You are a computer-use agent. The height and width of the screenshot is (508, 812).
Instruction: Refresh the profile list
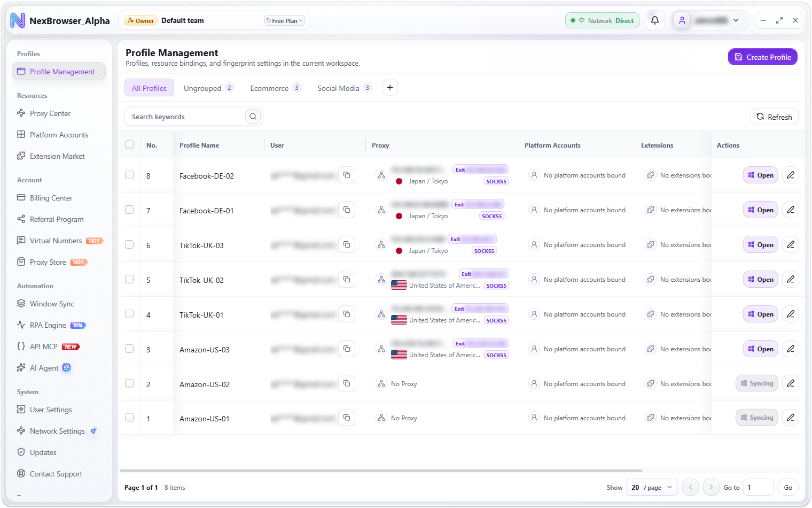pyautogui.click(x=774, y=117)
